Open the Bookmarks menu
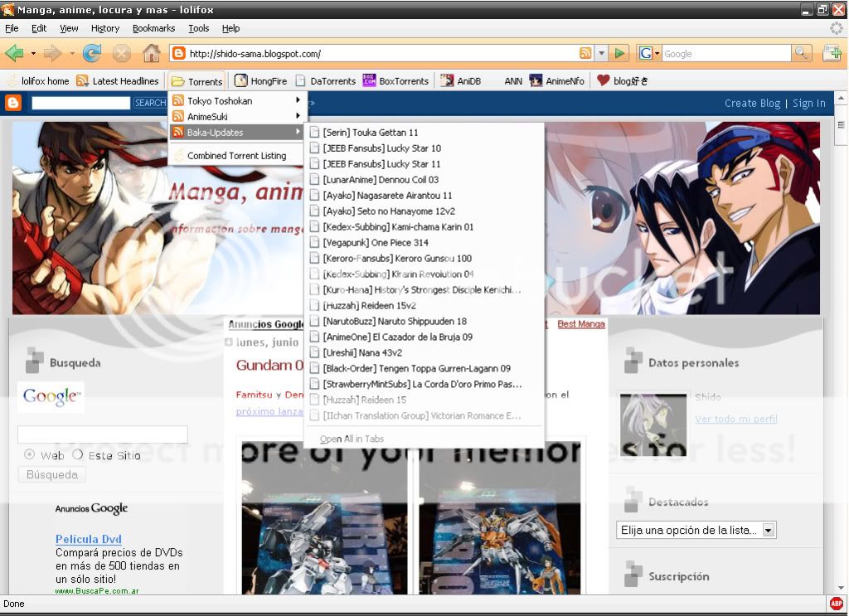The width and height of the screenshot is (849, 616). 153,27
